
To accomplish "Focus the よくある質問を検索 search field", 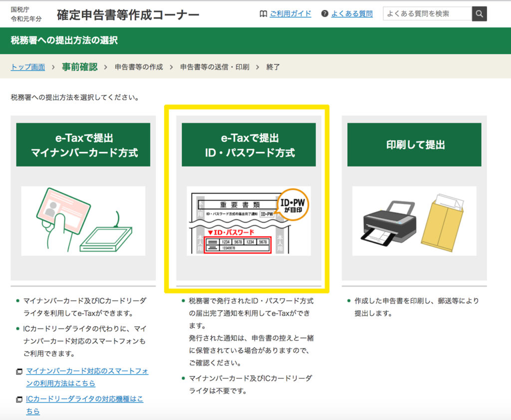I will point(428,13).
